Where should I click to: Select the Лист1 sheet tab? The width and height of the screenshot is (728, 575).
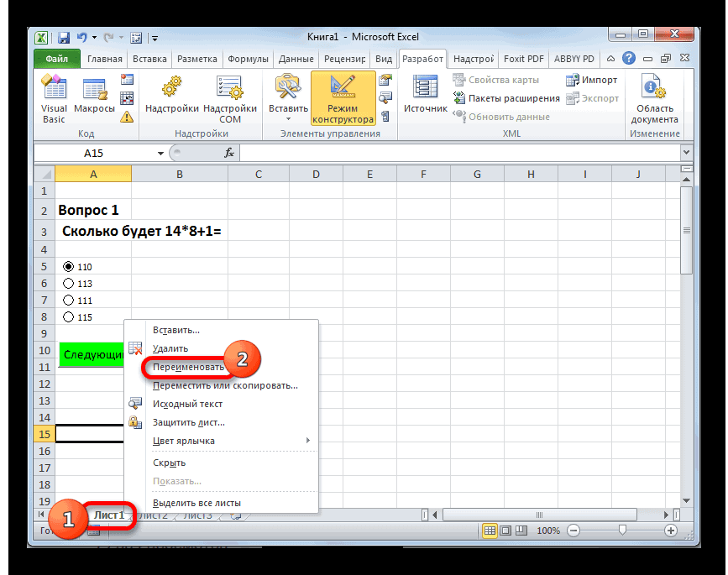109,515
